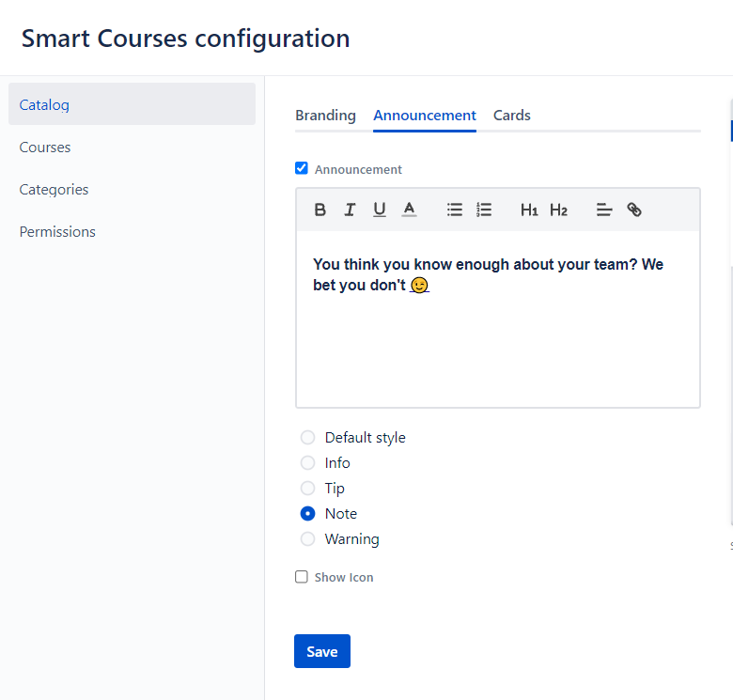Open the text alignment options

pyautogui.click(x=604, y=210)
